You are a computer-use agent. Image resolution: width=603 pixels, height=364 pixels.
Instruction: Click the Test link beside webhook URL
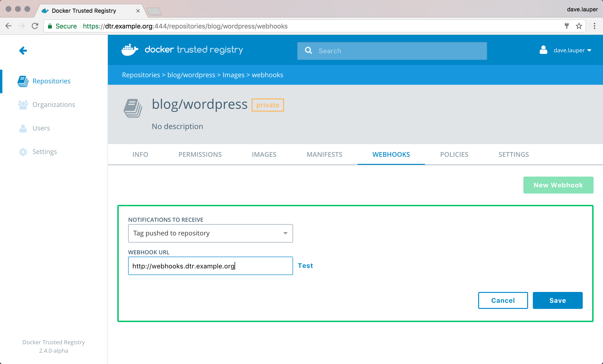pyautogui.click(x=305, y=266)
